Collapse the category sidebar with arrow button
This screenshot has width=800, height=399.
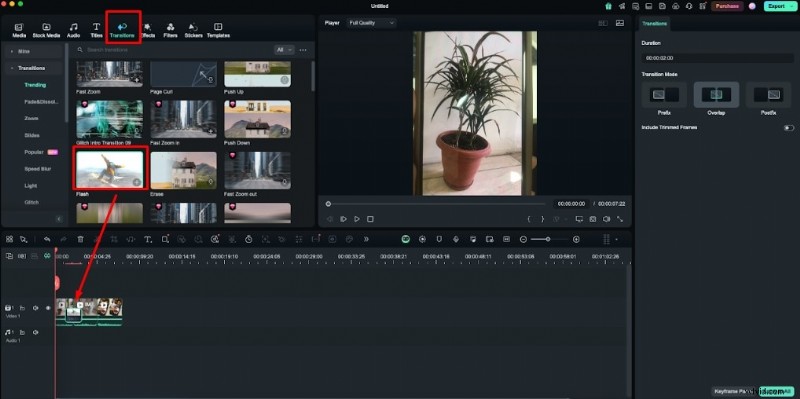click(59, 219)
